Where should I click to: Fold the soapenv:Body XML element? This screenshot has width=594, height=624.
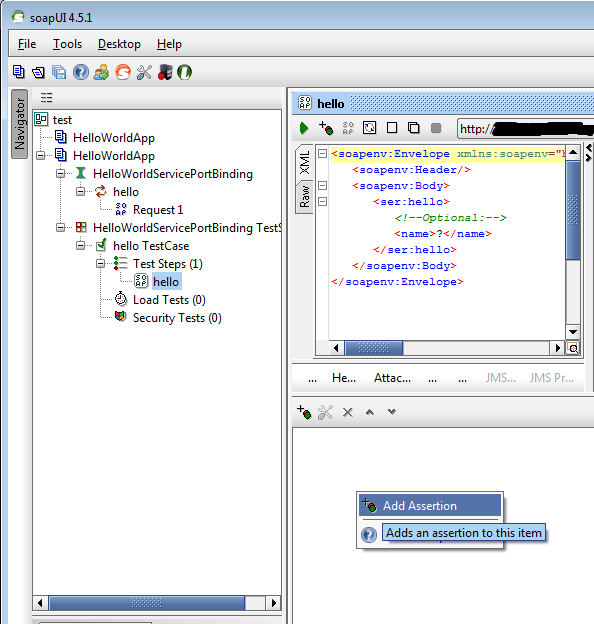click(x=322, y=185)
